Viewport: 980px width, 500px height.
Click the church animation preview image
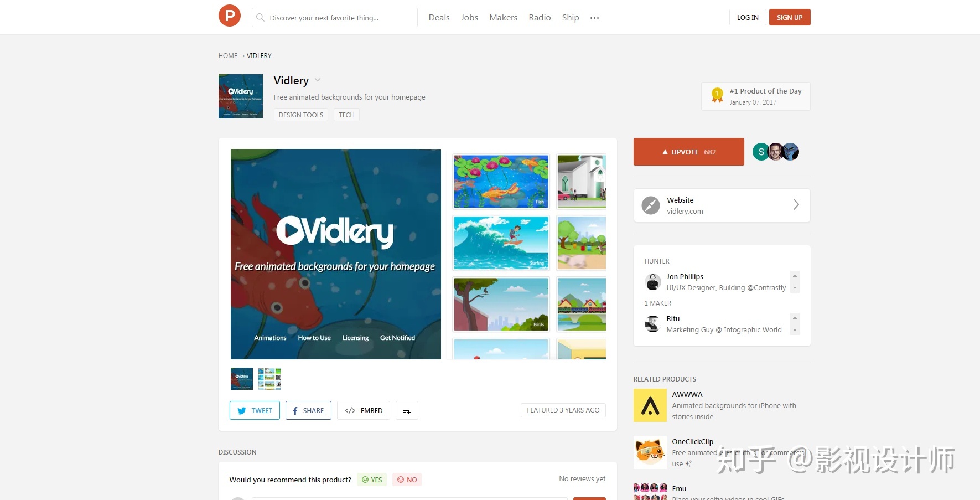(x=582, y=181)
